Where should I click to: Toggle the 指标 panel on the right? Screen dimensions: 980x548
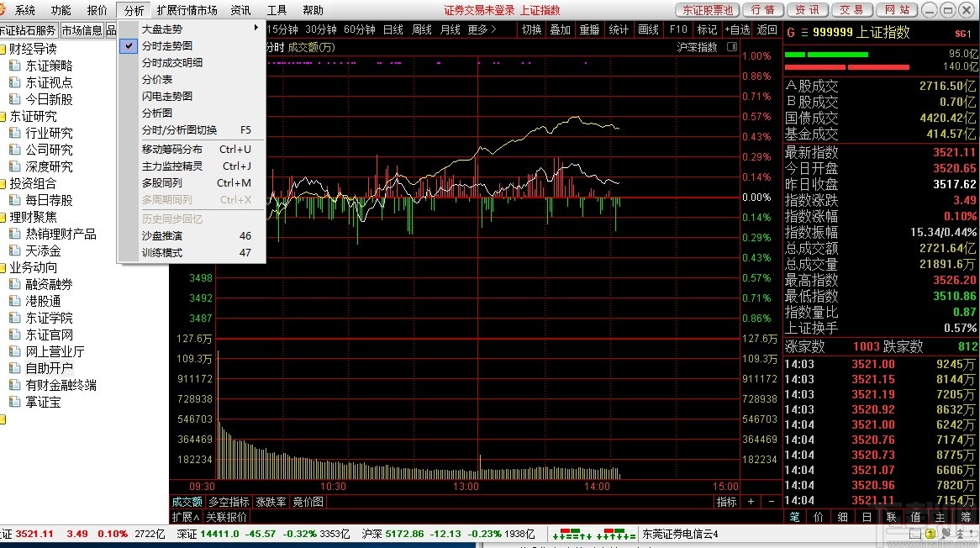727,503
